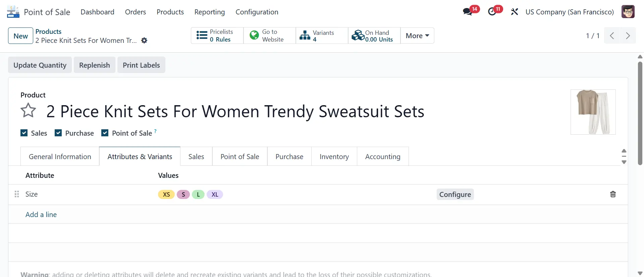The height and width of the screenshot is (277, 644).
Task: Expand the More dropdown
Action: 417,36
